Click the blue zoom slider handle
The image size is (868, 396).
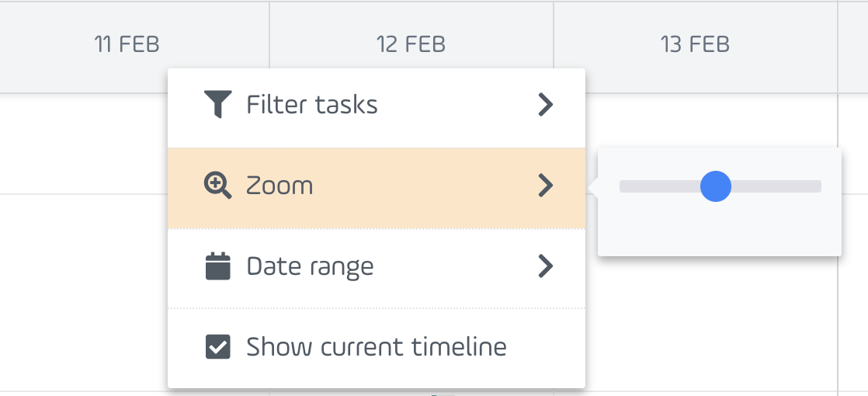716,186
